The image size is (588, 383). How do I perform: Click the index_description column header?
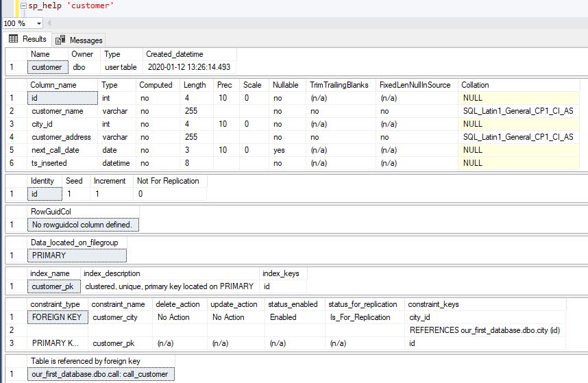[111, 273]
